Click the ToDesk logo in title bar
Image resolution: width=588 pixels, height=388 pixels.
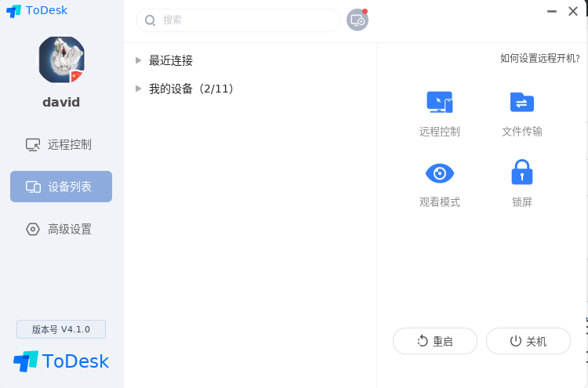coord(14,11)
